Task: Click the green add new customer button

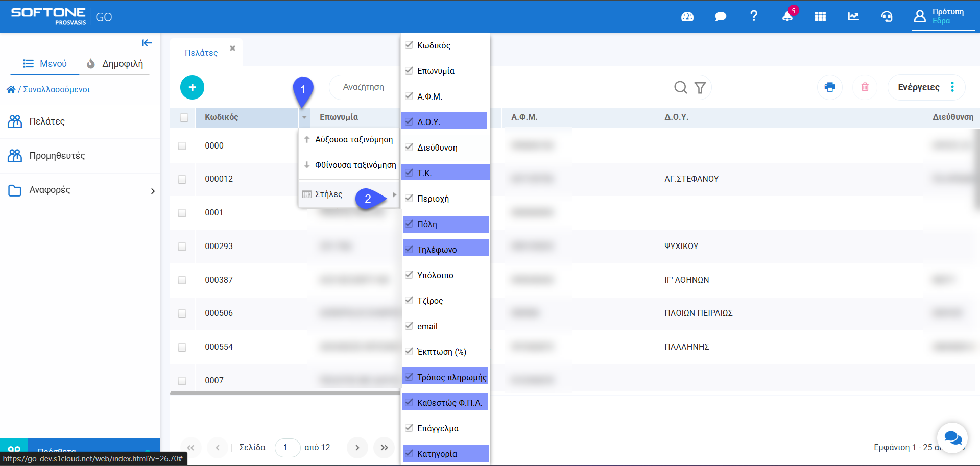Action: pyautogui.click(x=192, y=87)
